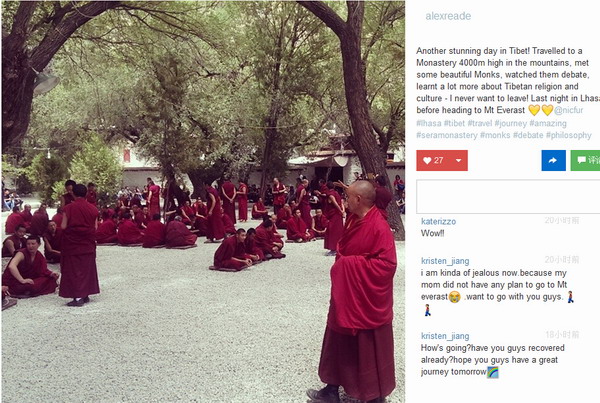Click the green comment button

[585, 160]
